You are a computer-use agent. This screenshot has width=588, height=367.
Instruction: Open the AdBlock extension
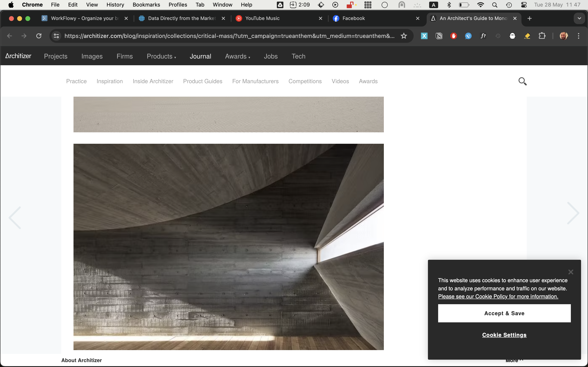click(453, 36)
